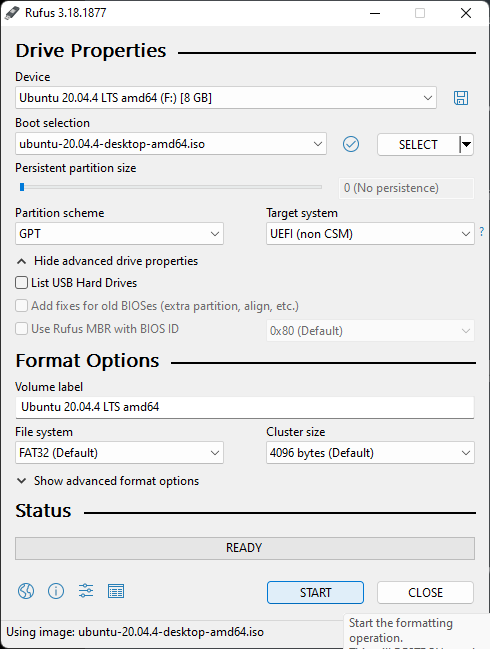The width and height of the screenshot is (490, 649).
Task: Open the About information icon
Action: pyautogui.click(x=56, y=591)
